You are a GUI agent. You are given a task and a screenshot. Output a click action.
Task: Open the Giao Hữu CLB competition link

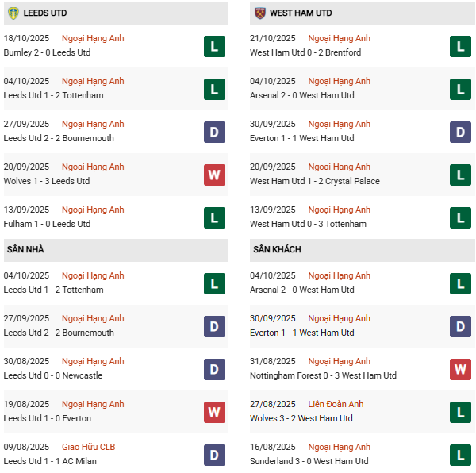[88, 447]
